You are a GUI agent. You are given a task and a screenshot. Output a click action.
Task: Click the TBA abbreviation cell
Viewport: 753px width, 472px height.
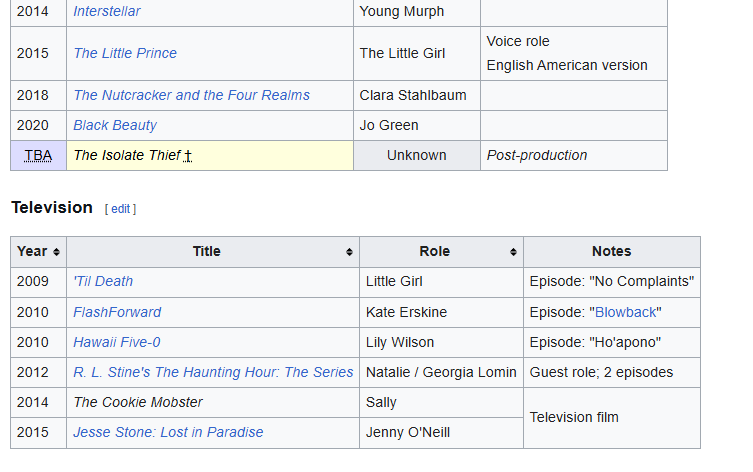(38, 156)
